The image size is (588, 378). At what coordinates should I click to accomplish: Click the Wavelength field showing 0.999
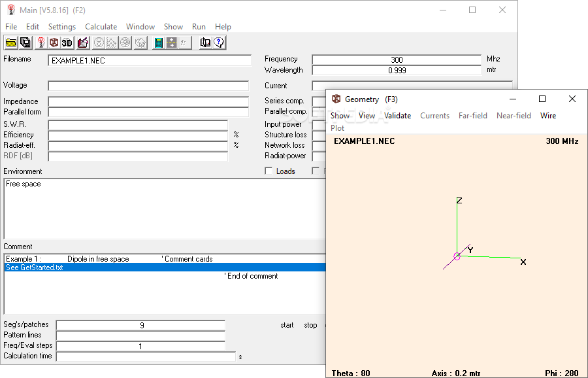(x=397, y=70)
